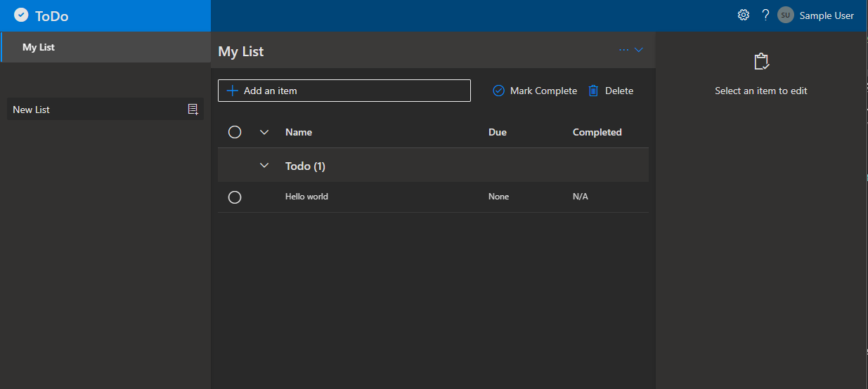
Task: Select My List in the sidebar
Action: pos(106,47)
